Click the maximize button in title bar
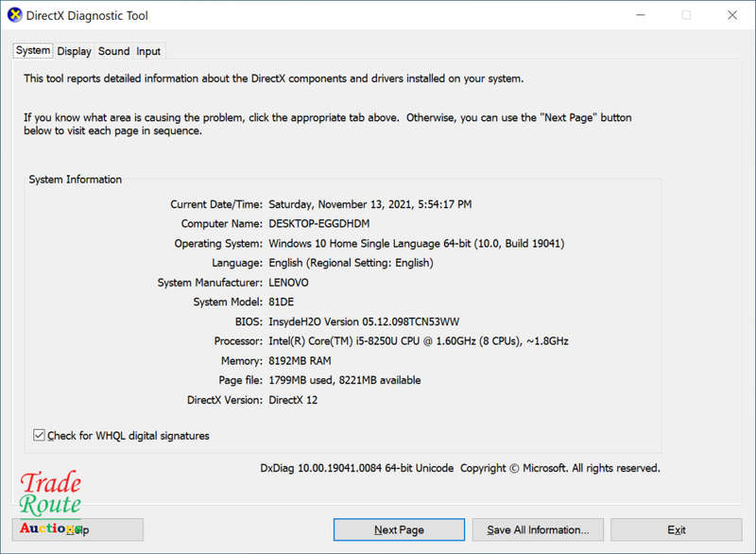 [x=686, y=15]
